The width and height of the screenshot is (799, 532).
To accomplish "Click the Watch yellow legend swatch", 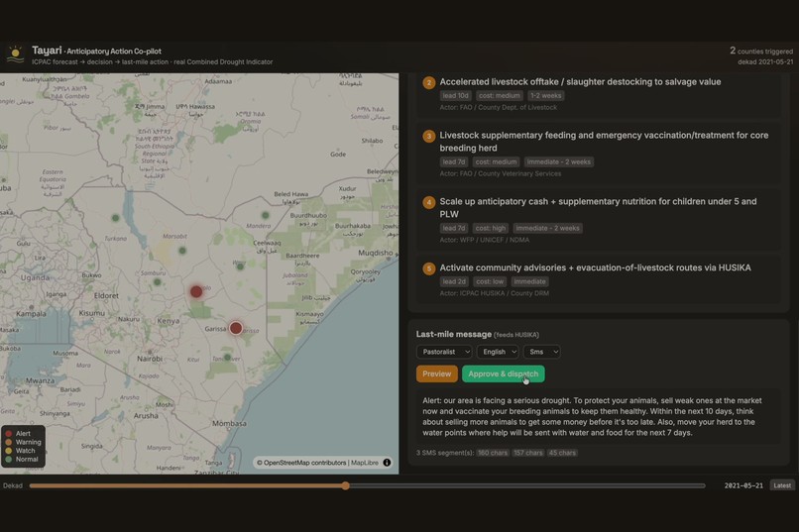I will (x=9, y=451).
